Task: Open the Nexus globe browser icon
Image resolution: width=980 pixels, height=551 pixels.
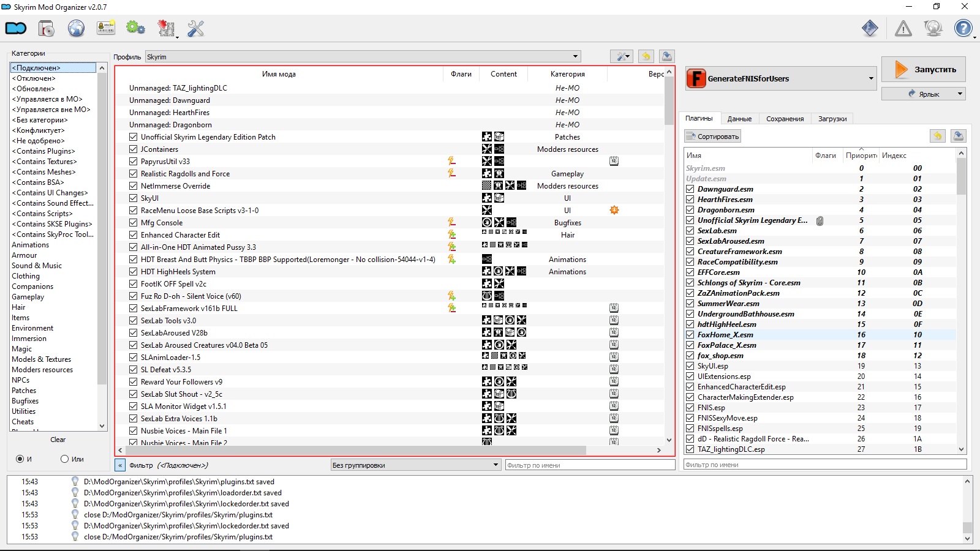Action: tap(76, 28)
